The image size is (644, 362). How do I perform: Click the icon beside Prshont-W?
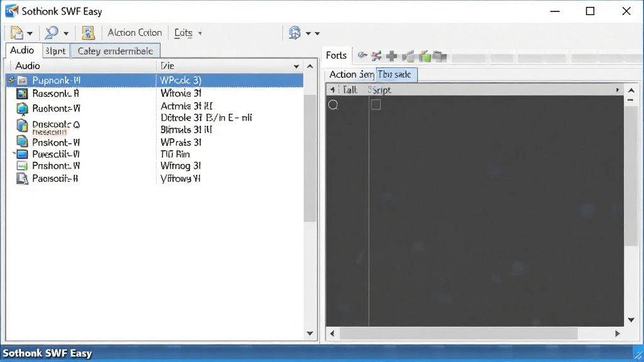[22, 166]
